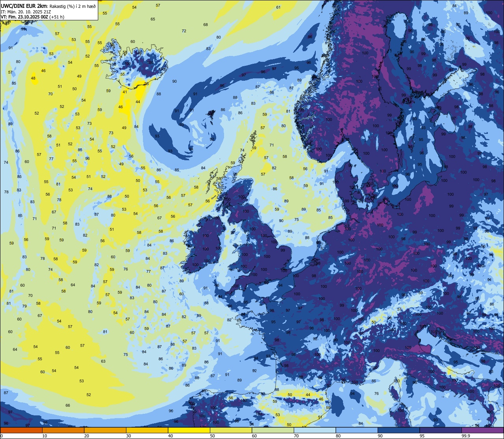Click the humidity value 61 on the map
The height and width of the screenshot is (439, 504).
pyautogui.click(x=278, y=7)
